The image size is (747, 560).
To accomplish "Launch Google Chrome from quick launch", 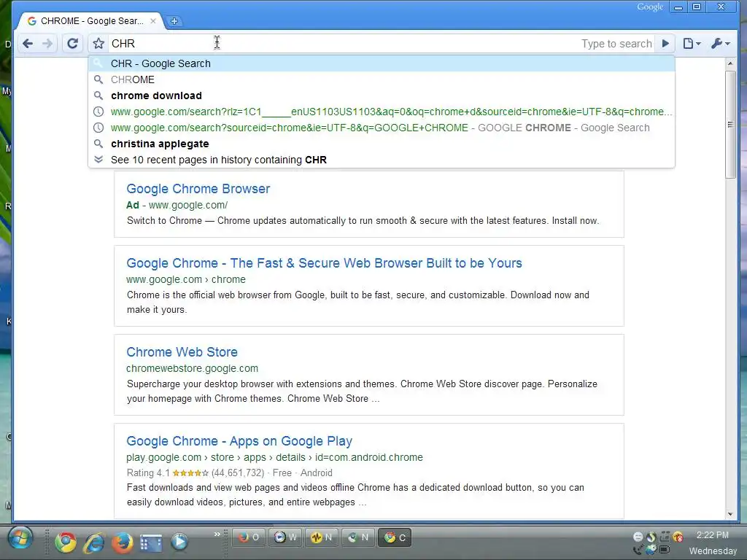I will 65,542.
